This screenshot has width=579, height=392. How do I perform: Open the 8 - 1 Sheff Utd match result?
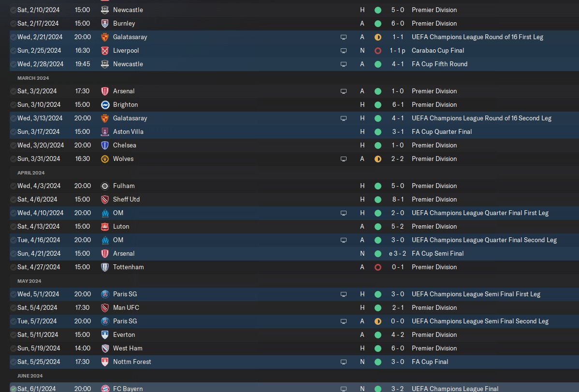pyautogui.click(x=398, y=200)
